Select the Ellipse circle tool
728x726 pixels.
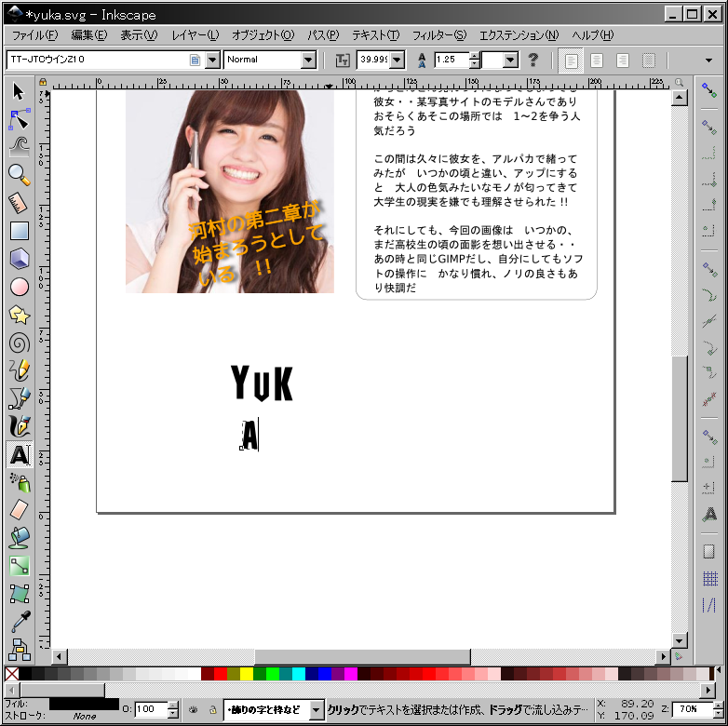click(19, 287)
